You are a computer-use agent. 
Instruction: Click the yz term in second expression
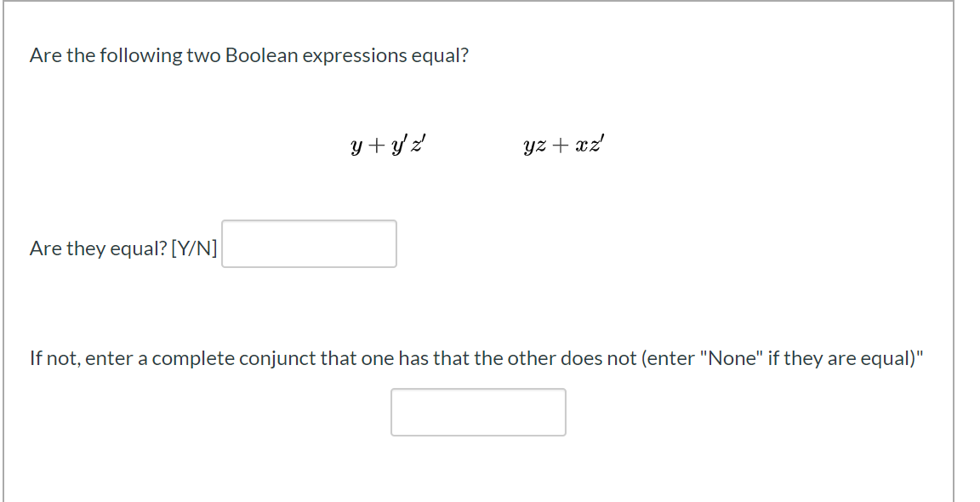click(534, 148)
